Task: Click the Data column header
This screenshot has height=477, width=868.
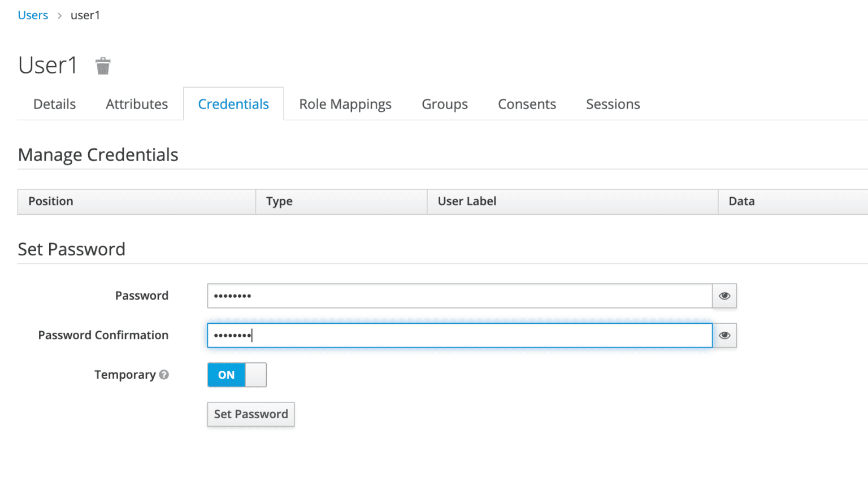Action: (741, 201)
